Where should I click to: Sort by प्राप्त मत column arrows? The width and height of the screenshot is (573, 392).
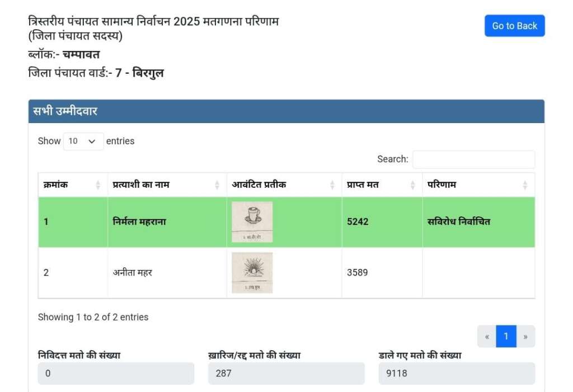[413, 185]
